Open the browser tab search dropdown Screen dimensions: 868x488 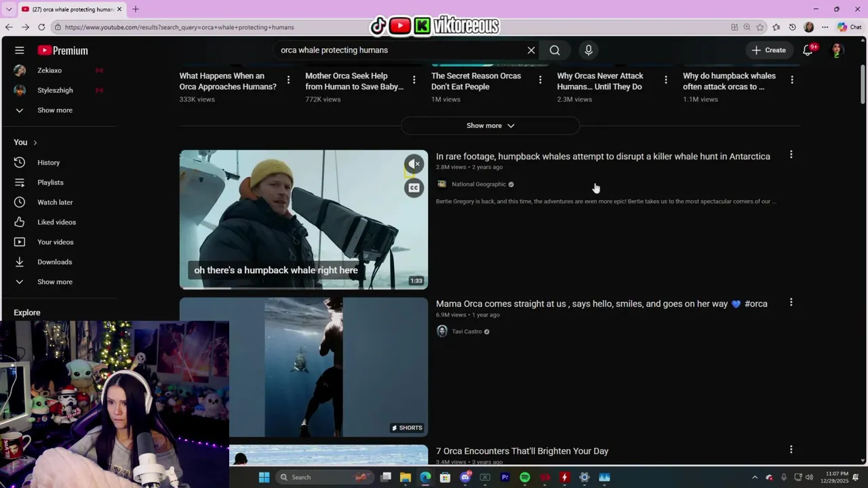8,9
